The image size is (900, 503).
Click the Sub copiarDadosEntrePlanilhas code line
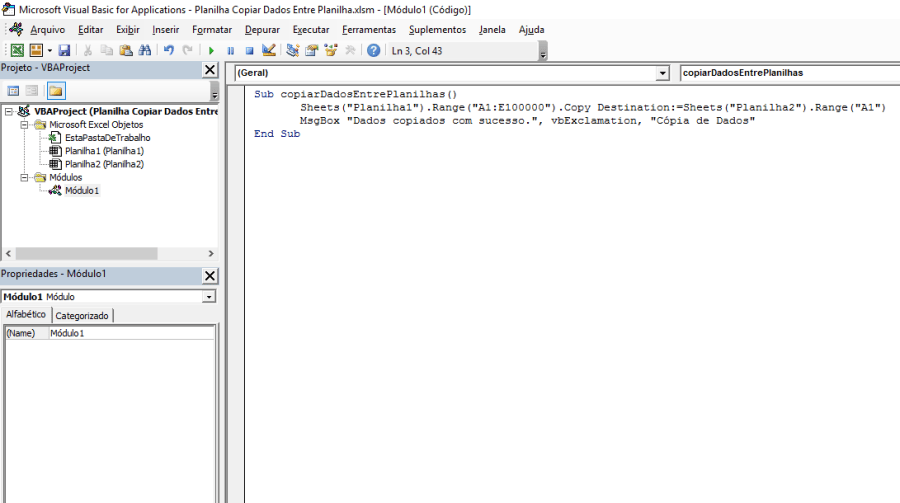coord(355,94)
